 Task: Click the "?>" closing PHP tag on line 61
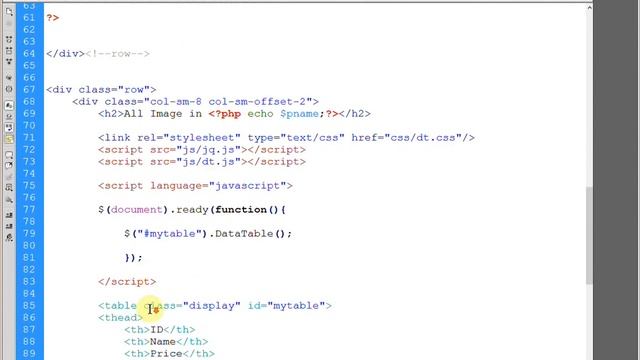tap(53, 18)
